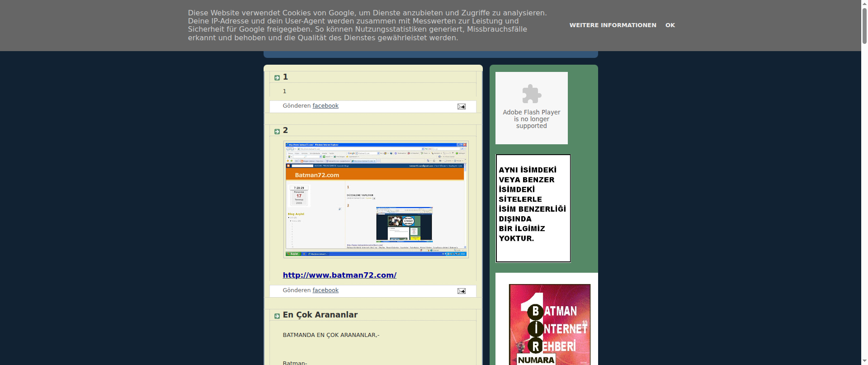
Task: Open the Batman72.com screenshot thumbnail
Action: coord(376,199)
